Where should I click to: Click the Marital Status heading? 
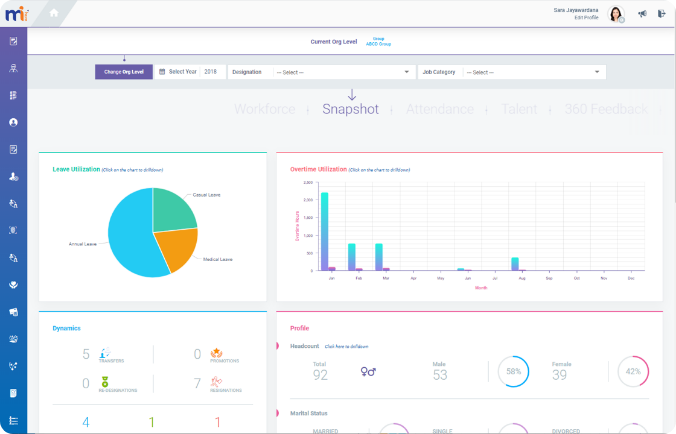309,413
